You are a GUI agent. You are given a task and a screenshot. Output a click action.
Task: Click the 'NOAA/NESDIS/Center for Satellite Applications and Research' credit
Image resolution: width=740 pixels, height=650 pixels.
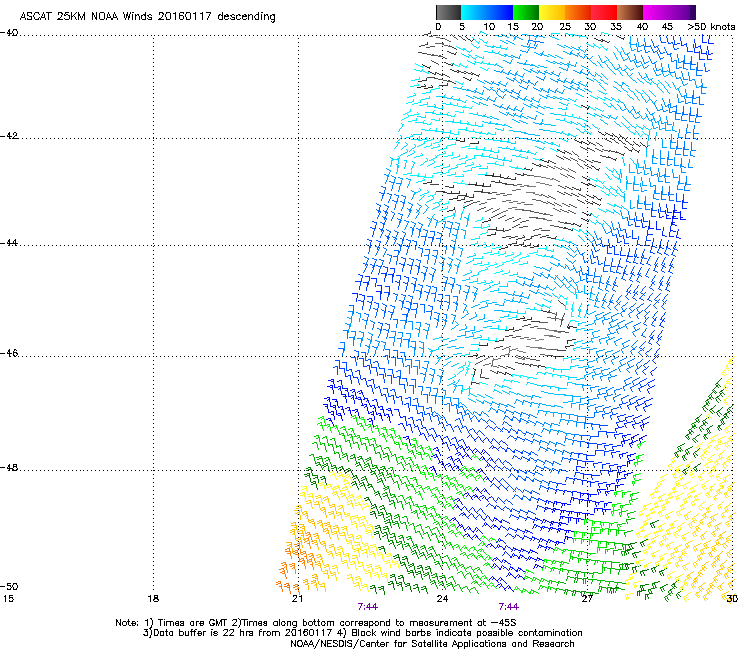[432, 644]
